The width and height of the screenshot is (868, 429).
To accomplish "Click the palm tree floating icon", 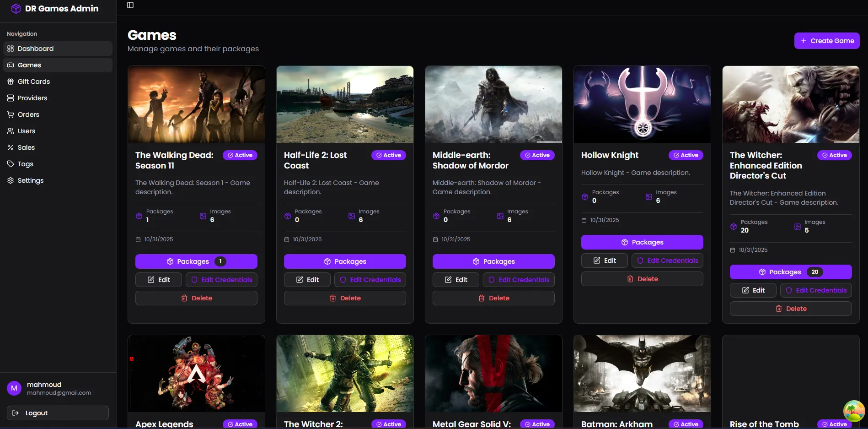I will [854, 411].
